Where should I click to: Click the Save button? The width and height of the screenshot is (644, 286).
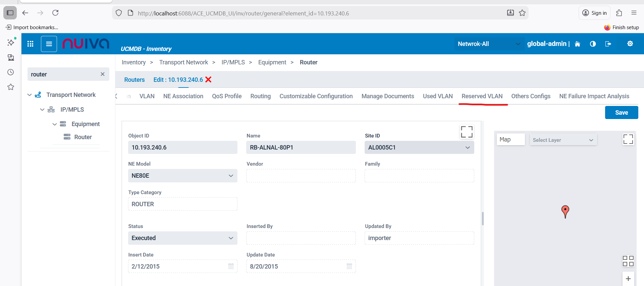tap(621, 113)
